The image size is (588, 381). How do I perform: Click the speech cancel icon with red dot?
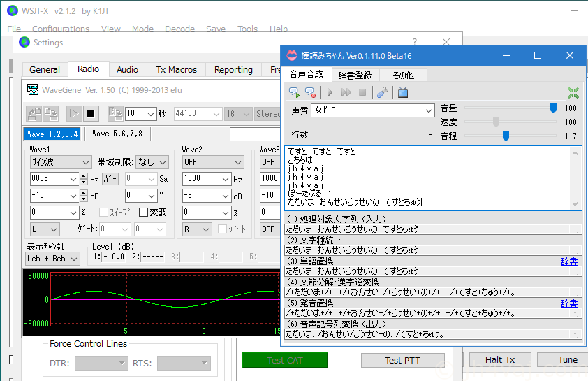click(310, 92)
